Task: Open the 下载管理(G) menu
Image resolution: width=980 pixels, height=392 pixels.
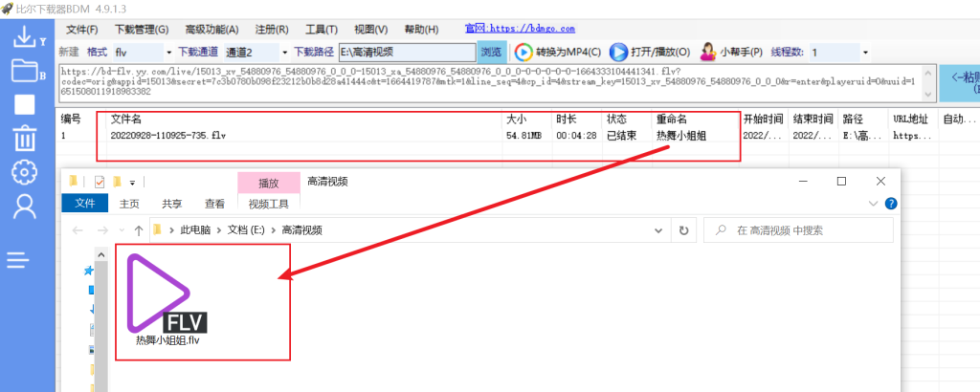Action: [x=142, y=30]
